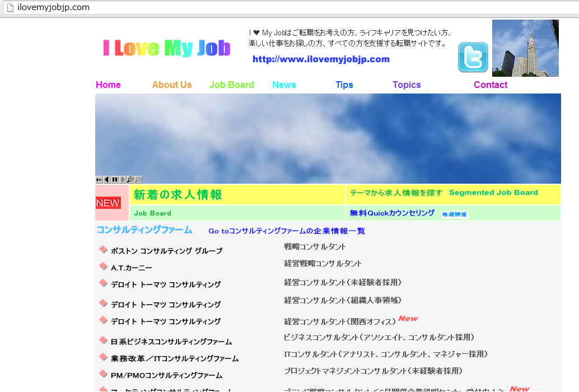Click テーマから求人情報を探す text
579x392 pixels.
pyautogui.click(x=396, y=192)
